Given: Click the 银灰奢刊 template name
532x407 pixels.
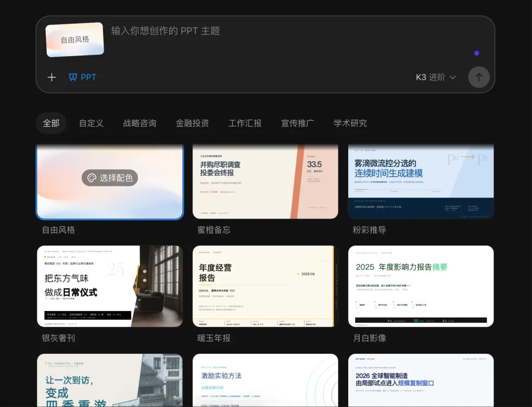Looking at the screenshot, I should [x=58, y=338].
